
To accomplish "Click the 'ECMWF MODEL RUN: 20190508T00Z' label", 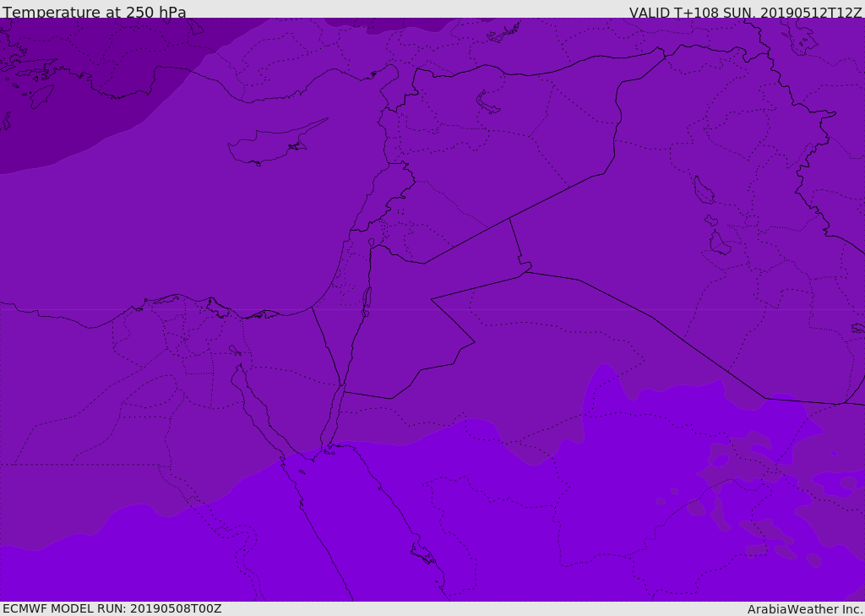I will (112, 608).
